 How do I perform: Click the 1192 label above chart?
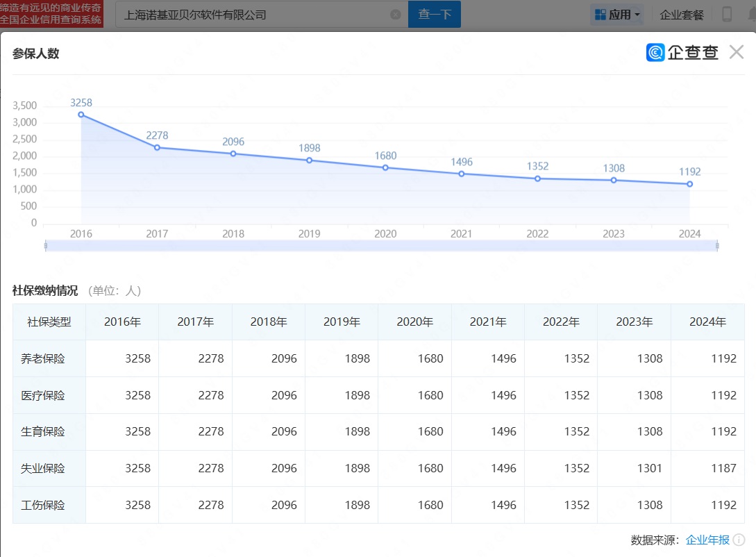pos(690,172)
